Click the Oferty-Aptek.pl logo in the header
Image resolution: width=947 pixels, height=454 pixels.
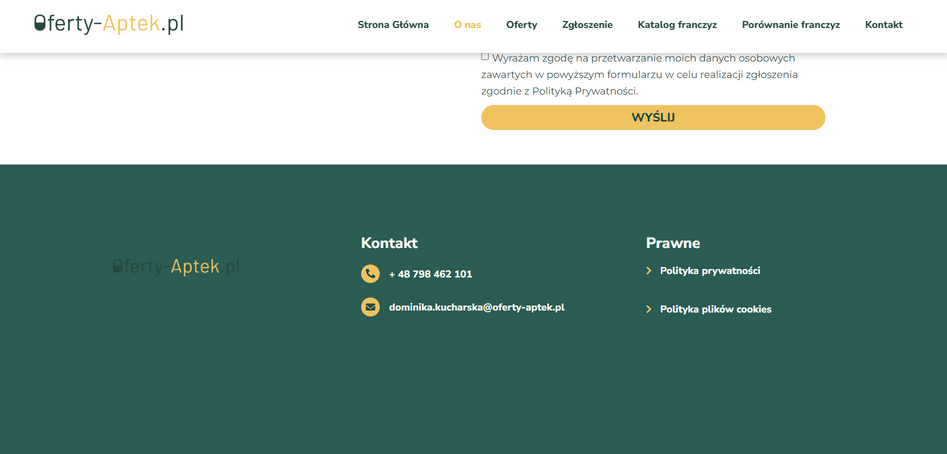tap(109, 24)
